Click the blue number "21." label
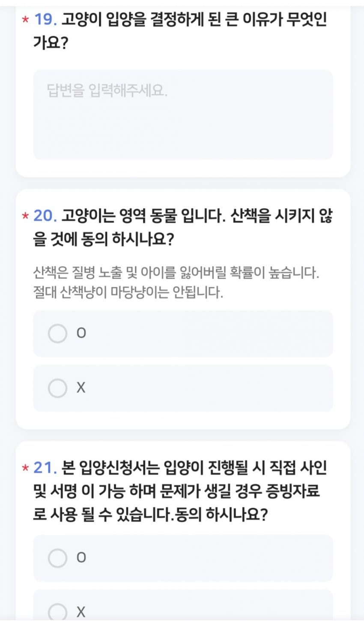 pyautogui.click(x=45, y=468)
